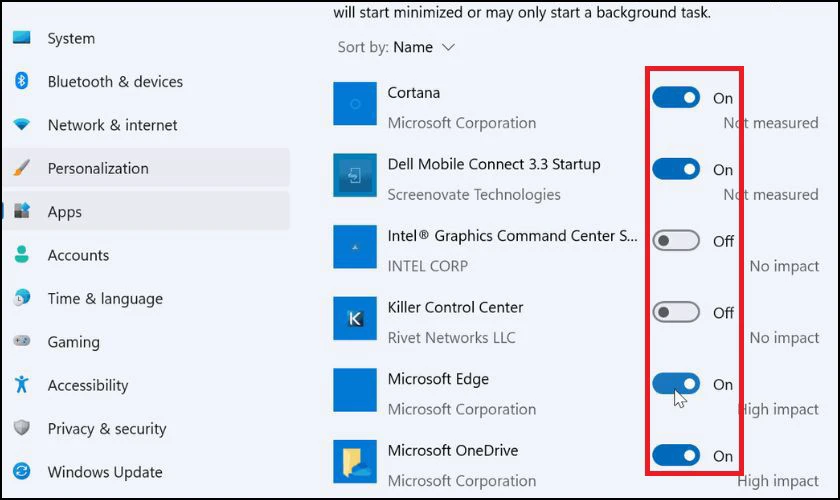The width and height of the screenshot is (840, 500).
Task: Click Screenovate Technologies publisher text
Action: (x=474, y=195)
